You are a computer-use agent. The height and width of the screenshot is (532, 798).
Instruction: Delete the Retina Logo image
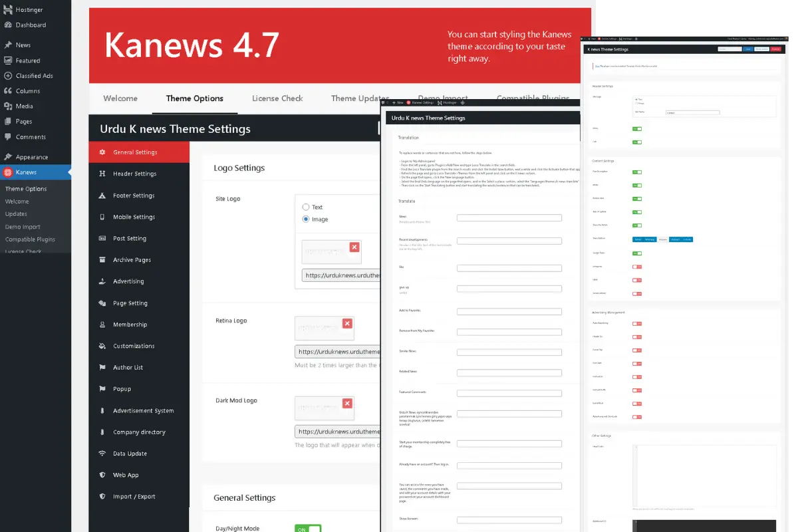tap(346, 323)
